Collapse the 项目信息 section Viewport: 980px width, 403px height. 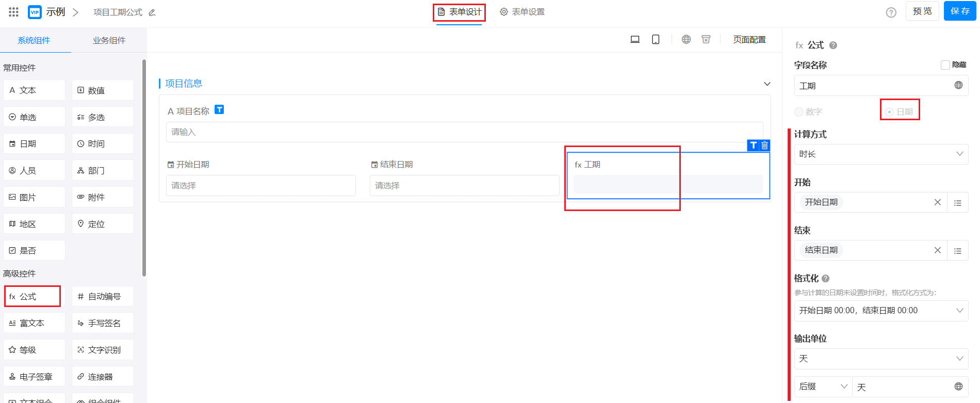[767, 84]
